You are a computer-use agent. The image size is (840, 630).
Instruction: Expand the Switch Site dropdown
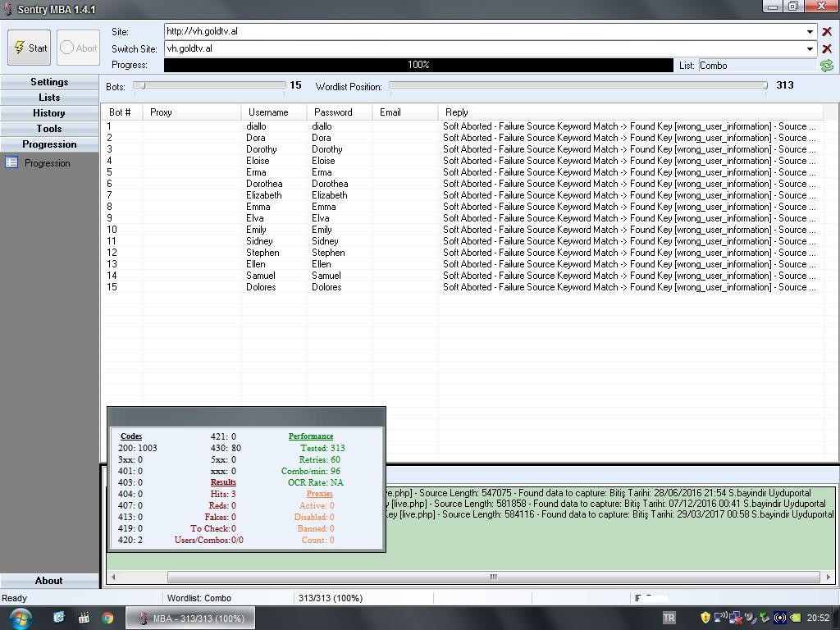pos(810,49)
